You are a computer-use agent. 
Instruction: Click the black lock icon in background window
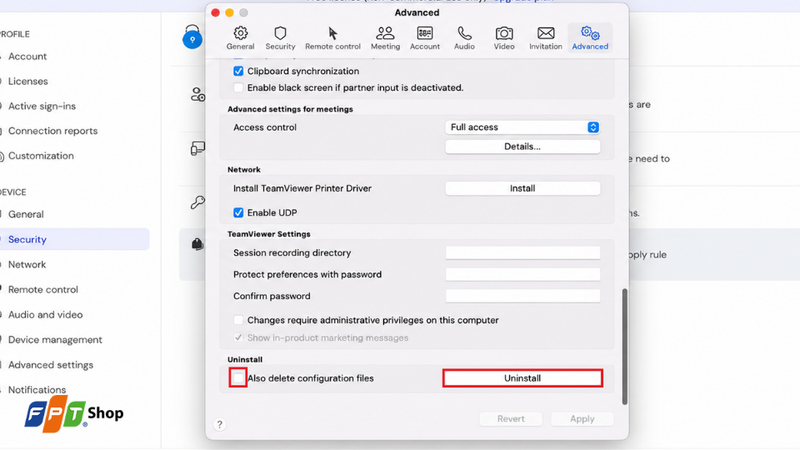coord(197,244)
